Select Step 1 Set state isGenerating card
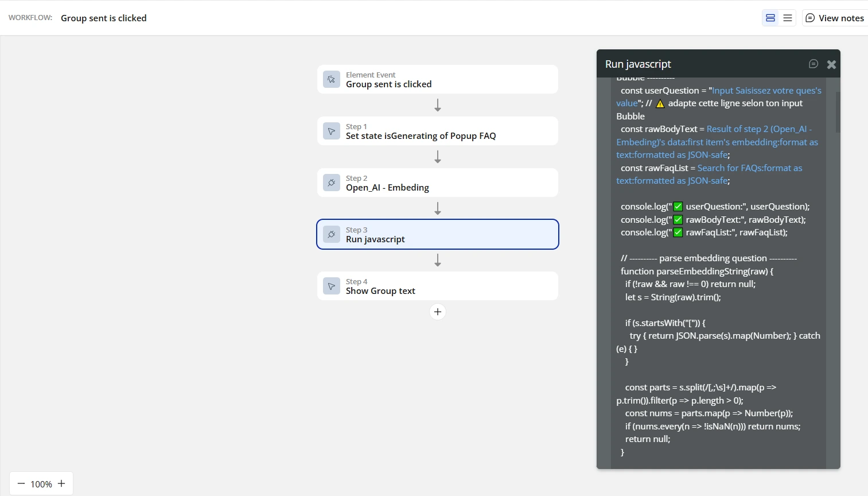The height and width of the screenshot is (496, 868). pyautogui.click(x=438, y=131)
